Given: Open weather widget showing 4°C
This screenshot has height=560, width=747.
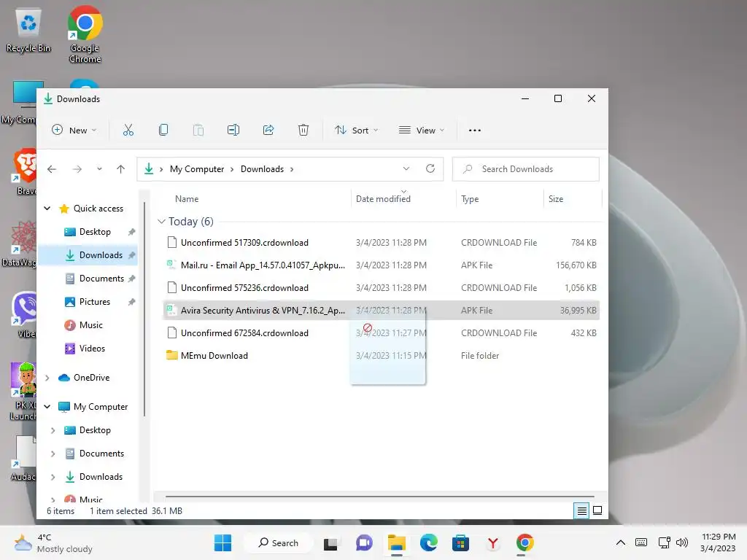Looking at the screenshot, I should 53,542.
